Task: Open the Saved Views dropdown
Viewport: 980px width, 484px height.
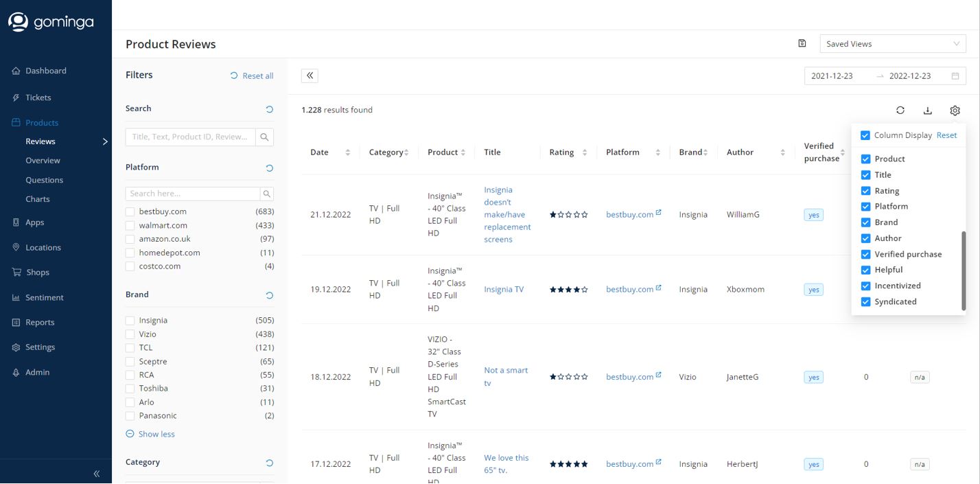Action: (892, 44)
